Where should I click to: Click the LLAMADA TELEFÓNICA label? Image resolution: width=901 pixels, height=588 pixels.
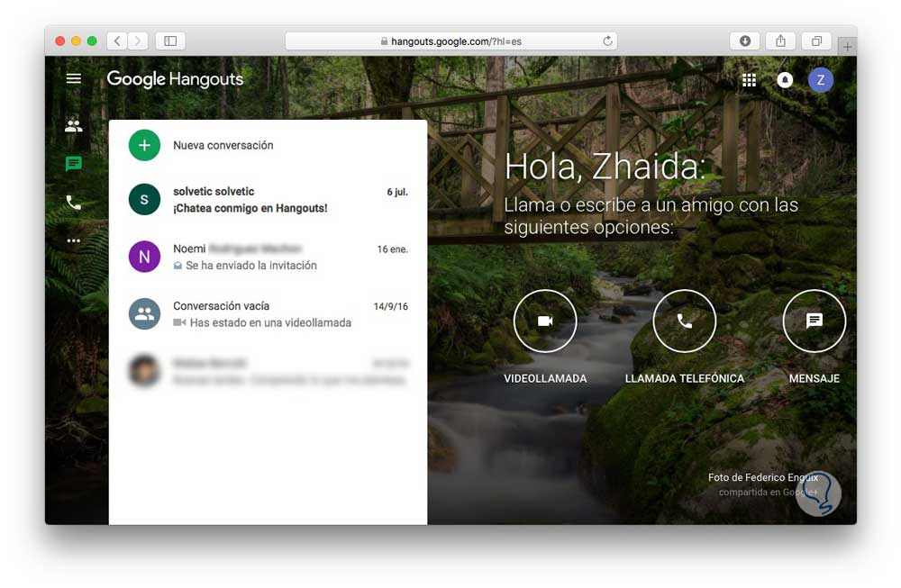pos(685,378)
